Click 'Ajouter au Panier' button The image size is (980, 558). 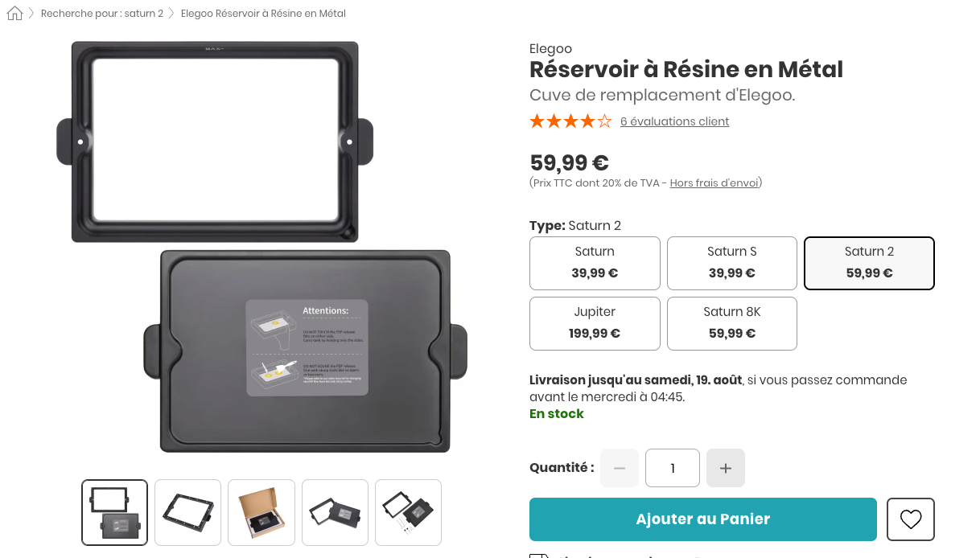click(703, 519)
